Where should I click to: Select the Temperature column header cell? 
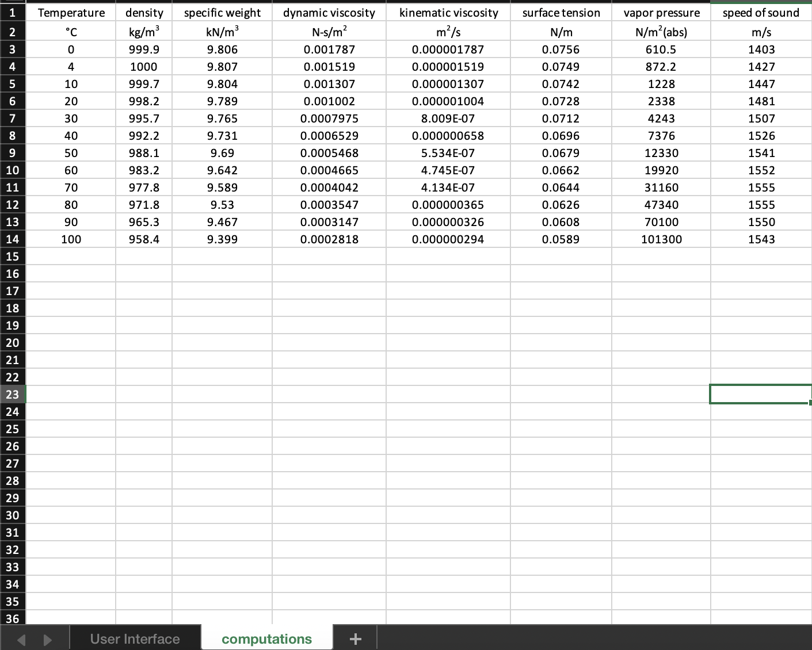click(71, 12)
